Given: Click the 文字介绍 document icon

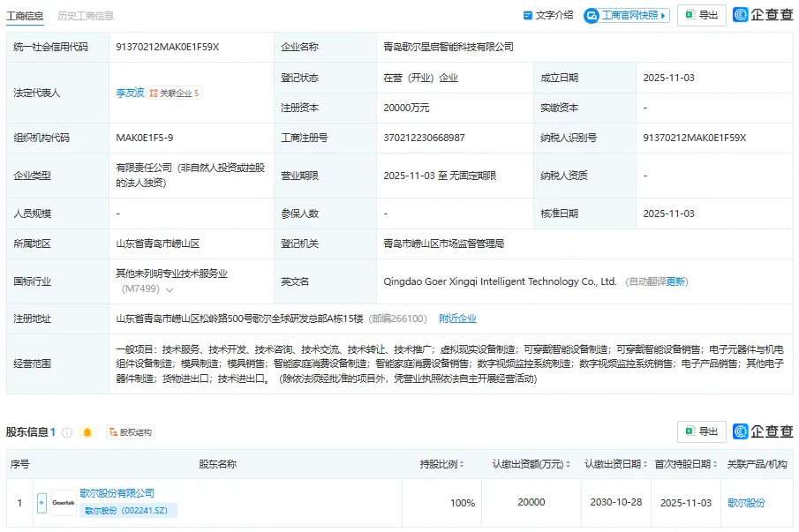Looking at the screenshot, I should click(528, 15).
